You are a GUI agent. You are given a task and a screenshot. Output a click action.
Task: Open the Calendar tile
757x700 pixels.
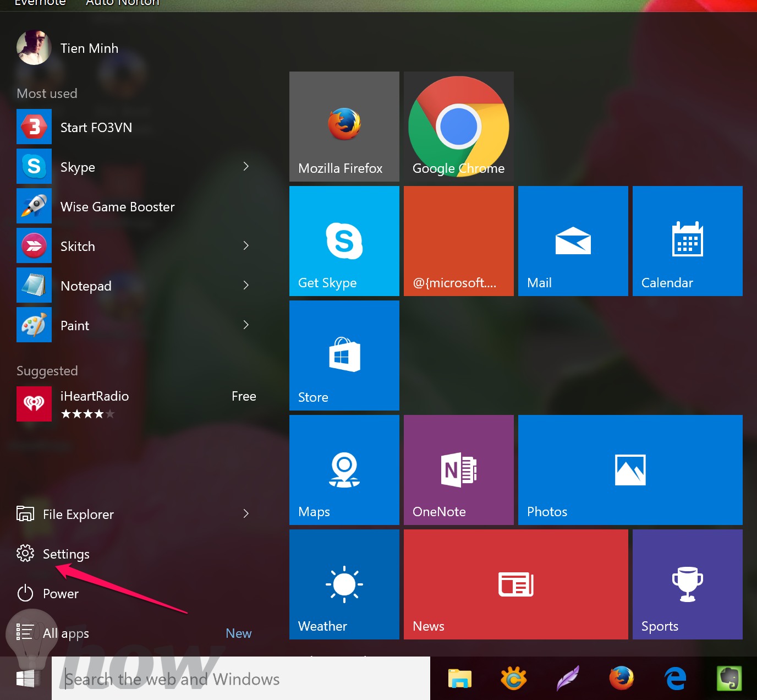[x=688, y=241]
